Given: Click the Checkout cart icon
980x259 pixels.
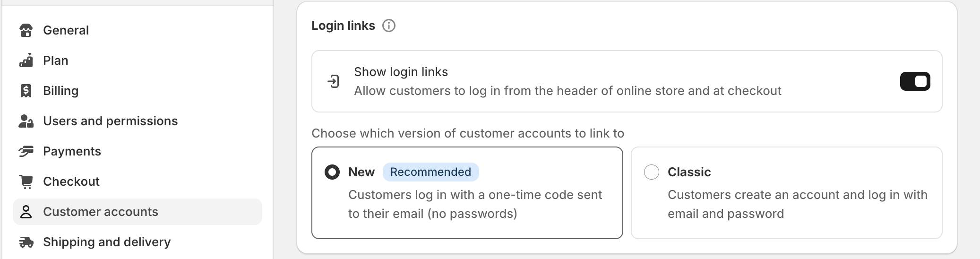Looking at the screenshot, I should [x=26, y=181].
